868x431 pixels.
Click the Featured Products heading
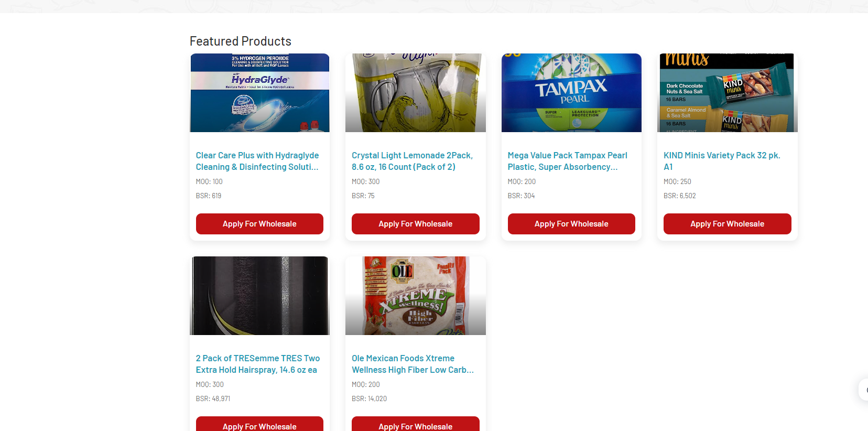[241, 41]
